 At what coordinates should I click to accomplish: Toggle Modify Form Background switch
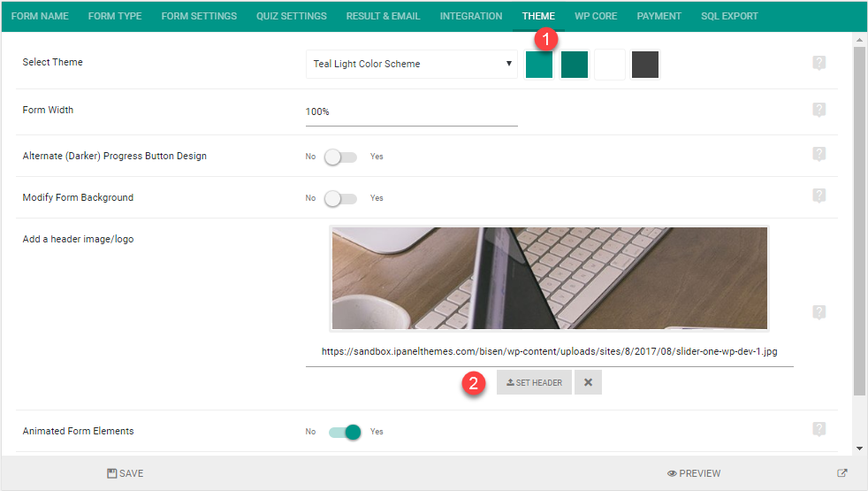tap(340, 198)
